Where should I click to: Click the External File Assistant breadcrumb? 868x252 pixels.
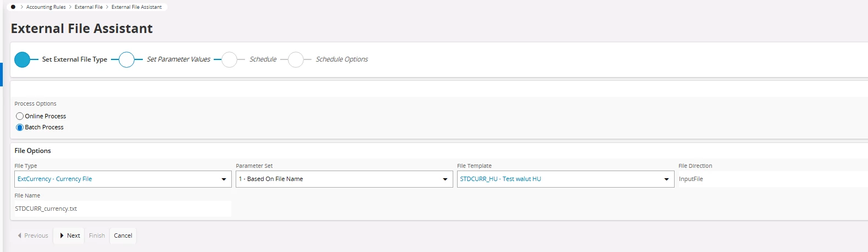136,7
